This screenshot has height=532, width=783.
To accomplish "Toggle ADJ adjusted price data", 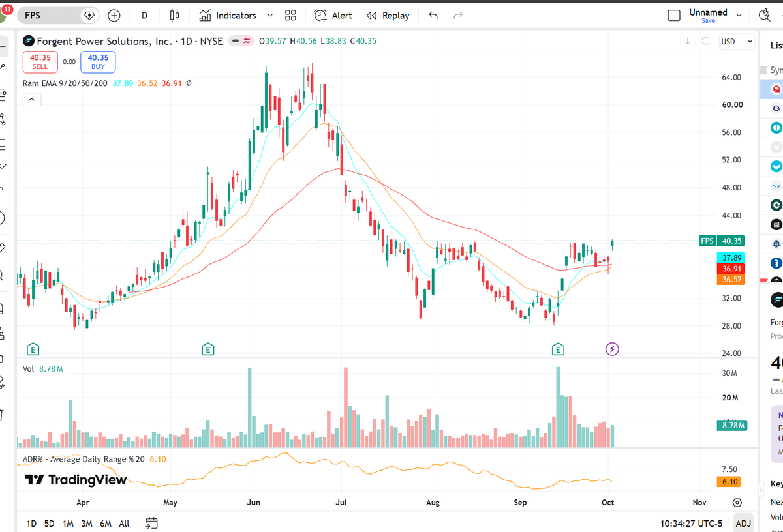I will [743, 524].
